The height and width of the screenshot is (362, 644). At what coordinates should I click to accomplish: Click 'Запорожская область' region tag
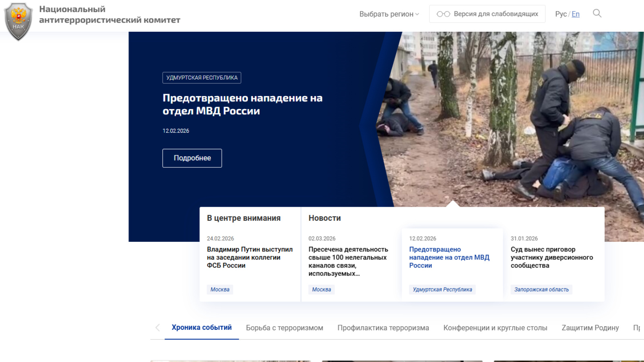541,290
